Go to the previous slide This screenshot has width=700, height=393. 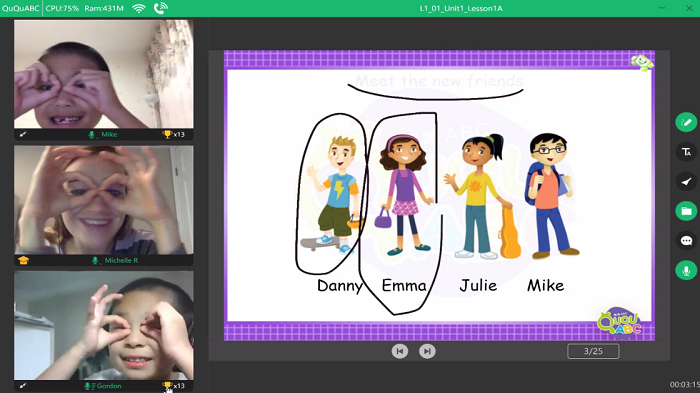pyautogui.click(x=400, y=351)
